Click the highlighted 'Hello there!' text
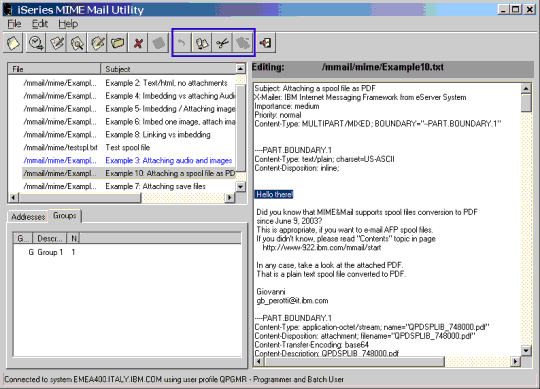The width and height of the screenshot is (540, 389). (x=274, y=194)
